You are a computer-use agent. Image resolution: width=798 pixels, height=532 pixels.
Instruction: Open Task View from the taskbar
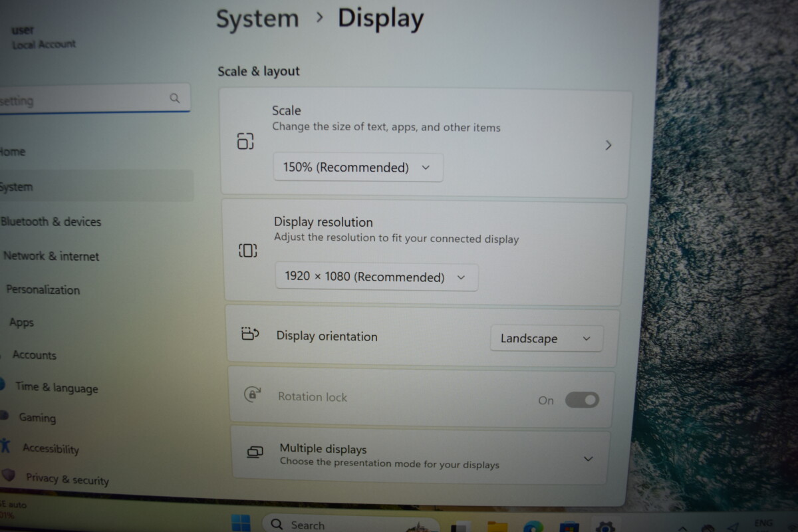461,527
